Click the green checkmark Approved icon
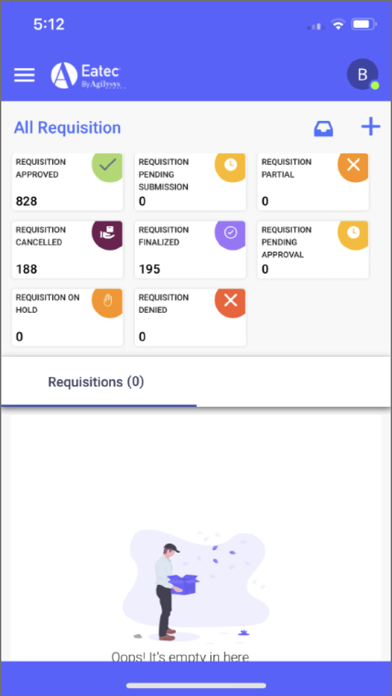The width and height of the screenshot is (392, 696). pos(107,166)
